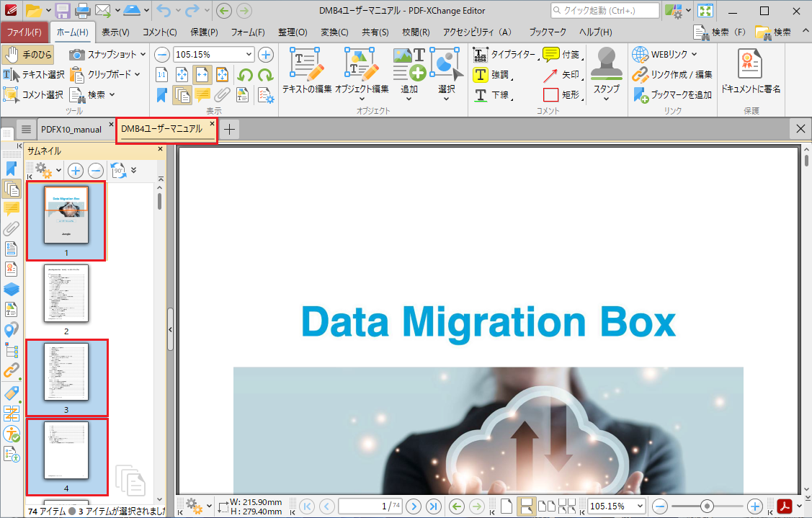812x518 pixels.
Task: Toggle the thumbnails pane button in the left sidebar
Action: pos(12,189)
